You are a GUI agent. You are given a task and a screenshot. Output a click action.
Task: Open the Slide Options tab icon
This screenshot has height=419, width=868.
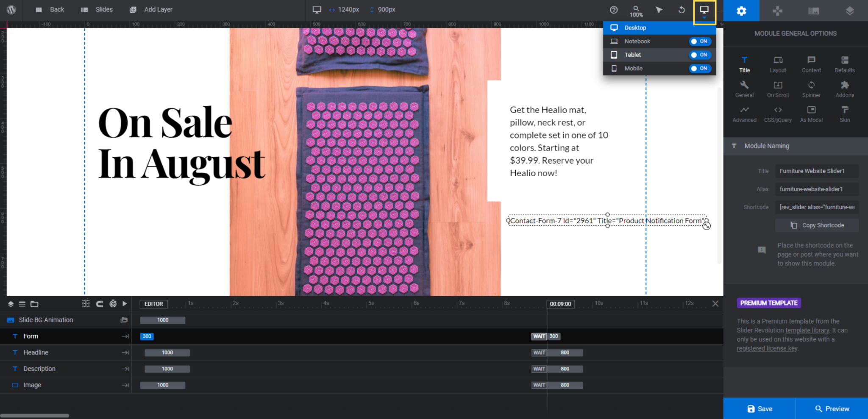[813, 11]
